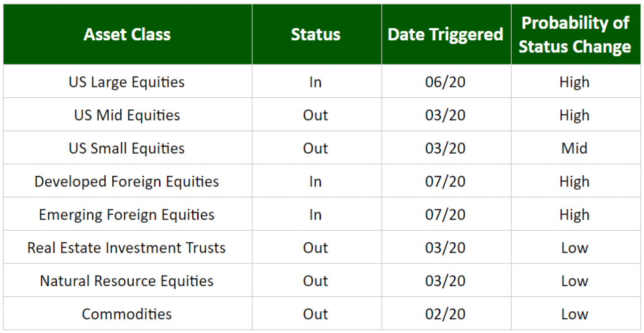644x333 pixels.
Task: Click the Asset Class column header
Action: (x=127, y=34)
